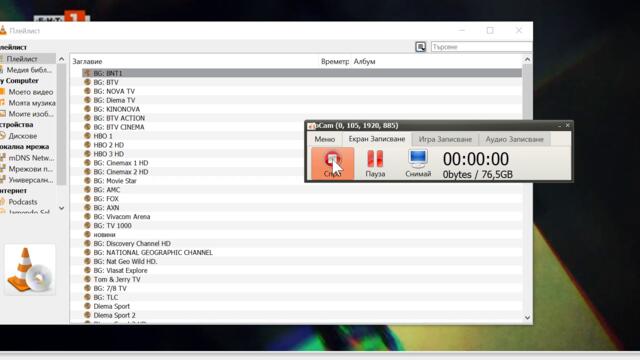Select the BG: 7/8 TV row
This screenshot has height=360, width=640.
point(302,289)
